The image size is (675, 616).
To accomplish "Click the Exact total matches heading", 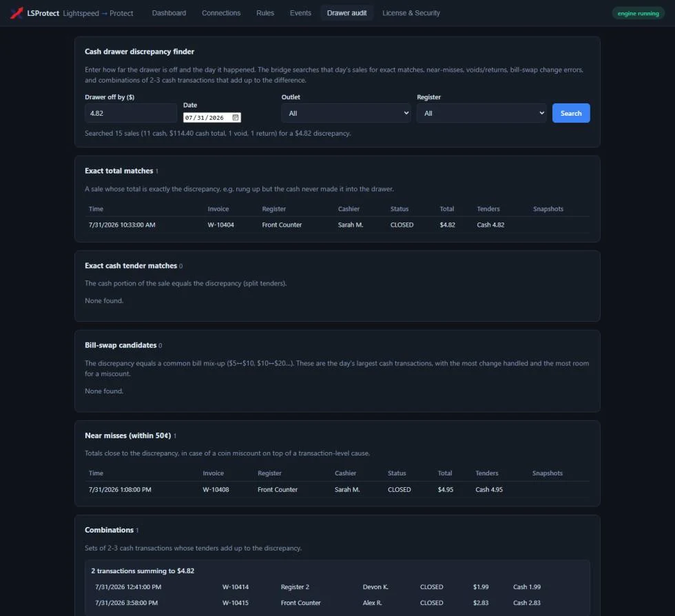I will [x=118, y=171].
